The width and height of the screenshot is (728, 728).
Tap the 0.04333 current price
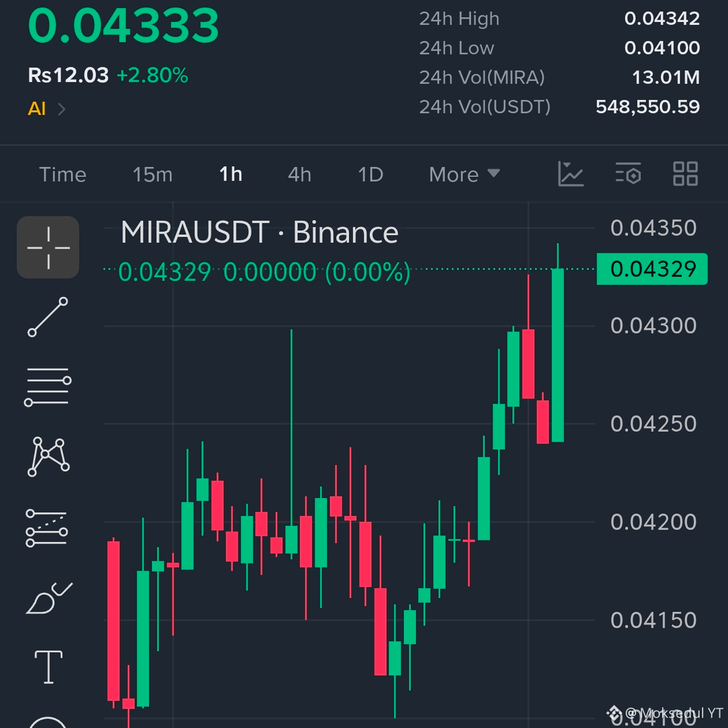coord(124,25)
